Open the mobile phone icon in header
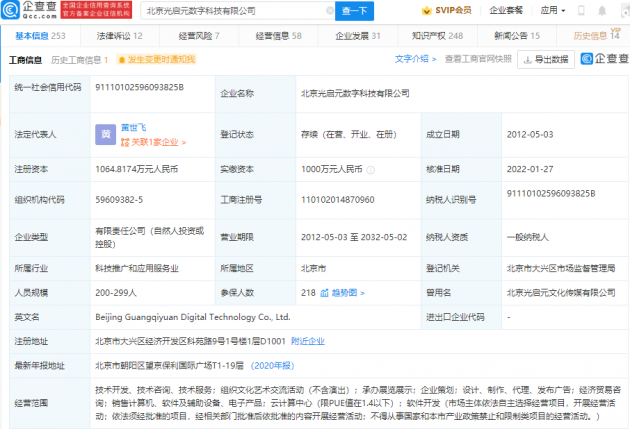 [581, 11]
